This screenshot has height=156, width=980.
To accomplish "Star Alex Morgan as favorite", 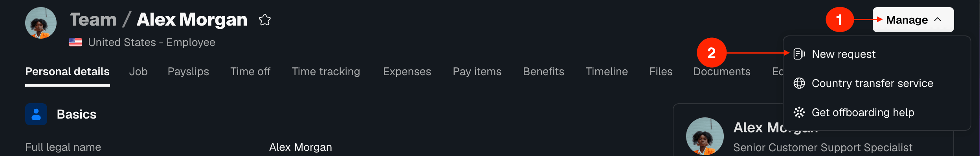I will click(x=265, y=20).
